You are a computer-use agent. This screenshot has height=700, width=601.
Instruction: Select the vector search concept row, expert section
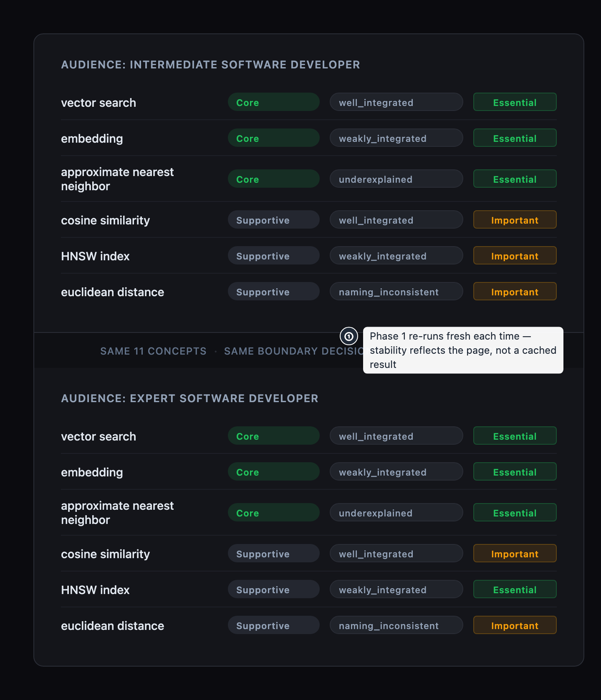[309, 436]
